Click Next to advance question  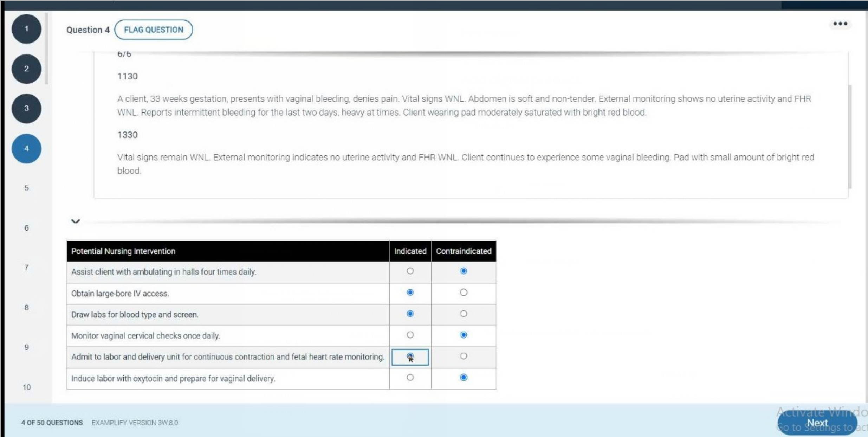coord(817,423)
